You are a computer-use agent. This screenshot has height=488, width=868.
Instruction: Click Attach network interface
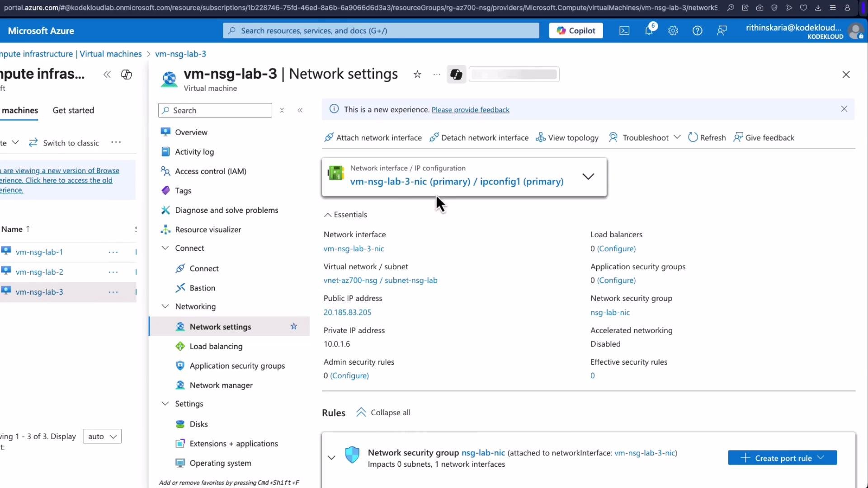click(x=373, y=138)
